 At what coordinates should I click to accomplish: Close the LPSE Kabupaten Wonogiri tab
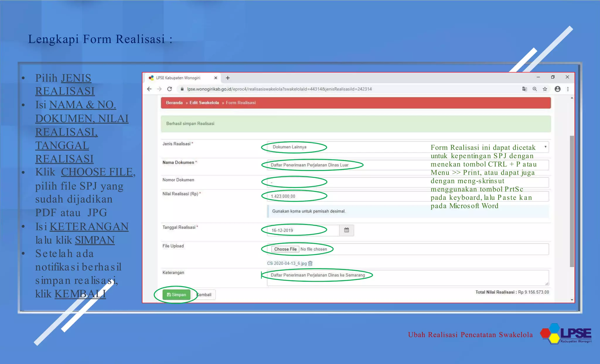pyautogui.click(x=216, y=78)
